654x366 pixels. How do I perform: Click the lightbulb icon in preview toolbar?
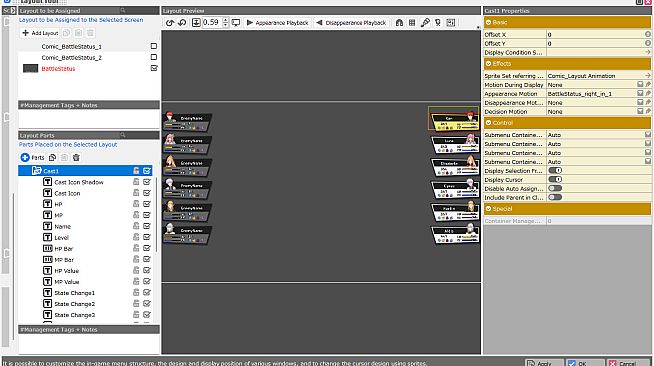438,23
